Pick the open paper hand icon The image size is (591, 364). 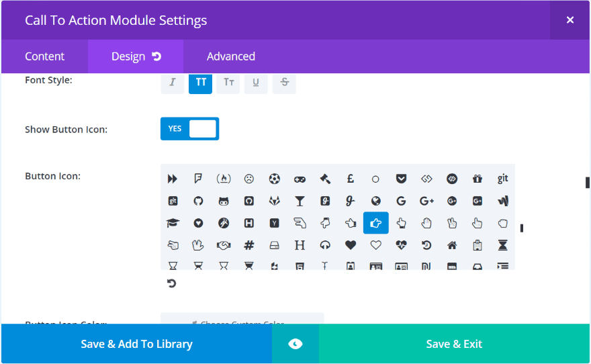coord(426,223)
